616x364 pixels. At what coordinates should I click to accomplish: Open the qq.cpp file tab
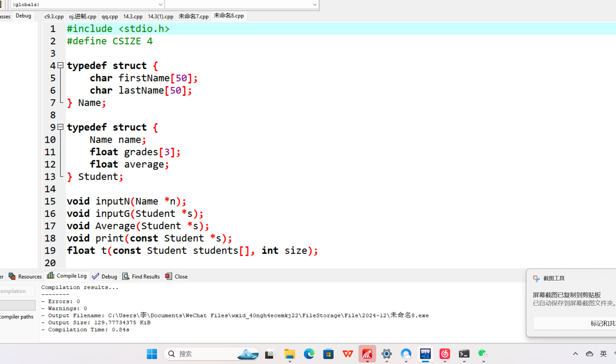[110, 16]
